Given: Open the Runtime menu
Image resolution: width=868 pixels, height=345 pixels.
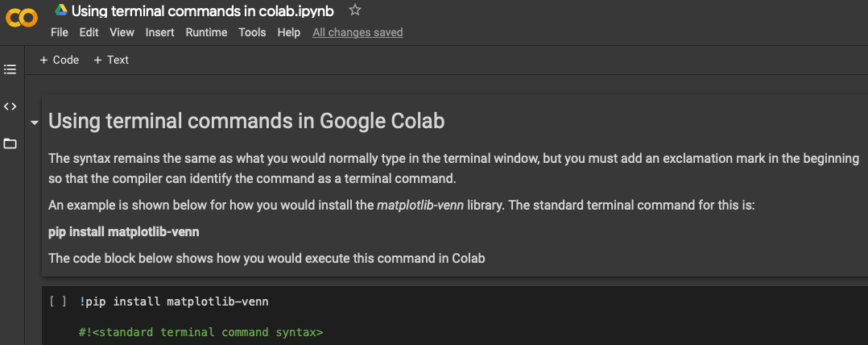Looking at the screenshot, I should (x=206, y=33).
